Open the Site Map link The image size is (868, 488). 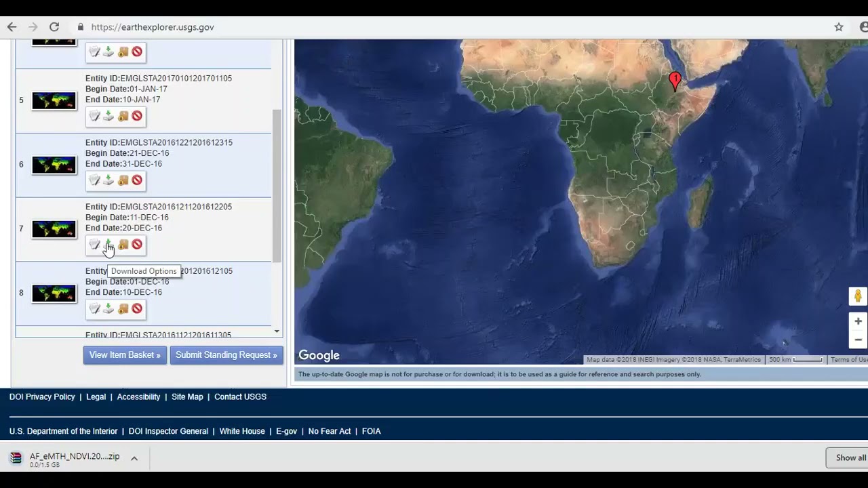(187, 397)
